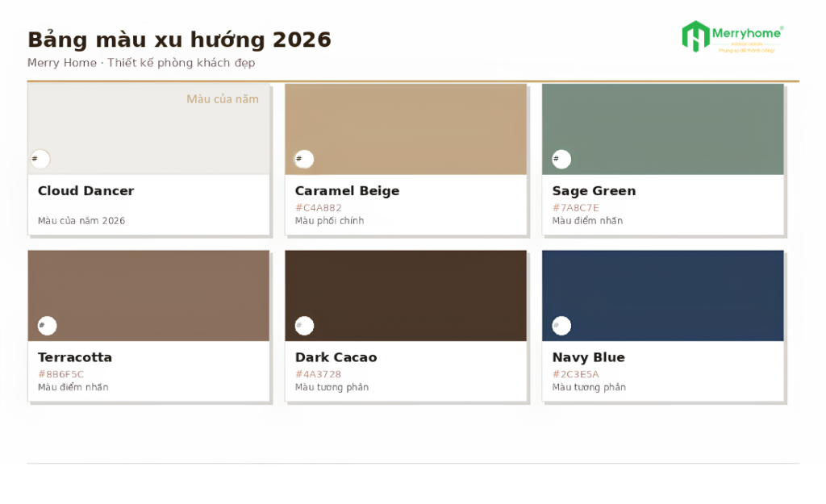The height and width of the screenshot is (504, 826).
Task: Click the hash circle icon on Sage Green swatch
Action: pyautogui.click(x=561, y=159)
